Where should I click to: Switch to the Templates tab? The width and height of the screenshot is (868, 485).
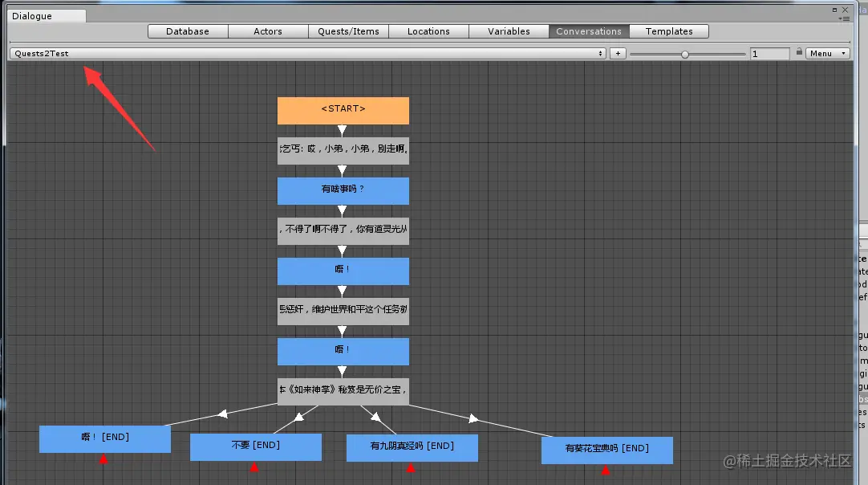point(669,31)
